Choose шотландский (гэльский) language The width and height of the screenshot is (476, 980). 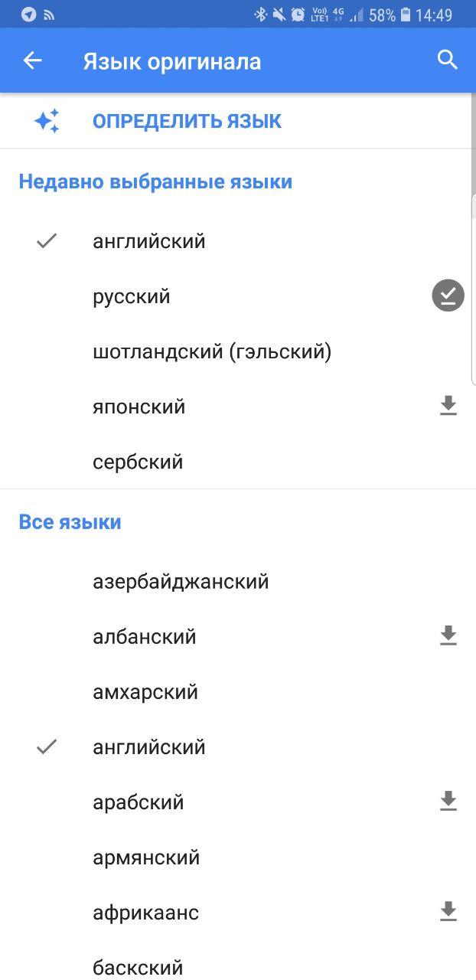pos(212,352)
